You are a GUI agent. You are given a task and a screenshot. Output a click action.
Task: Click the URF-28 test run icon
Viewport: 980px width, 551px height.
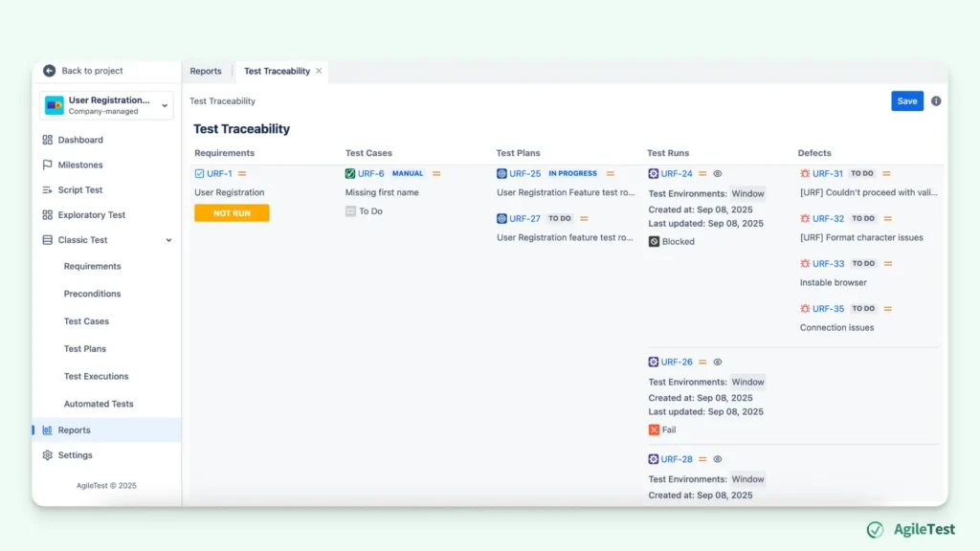coord(653,459)
